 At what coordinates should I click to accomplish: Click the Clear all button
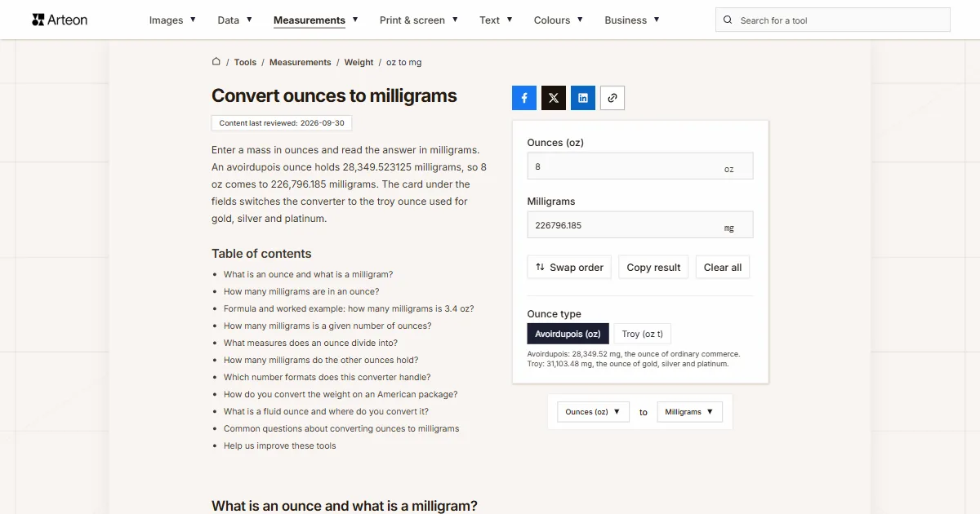pyautogui.click(x=723, y=268)
